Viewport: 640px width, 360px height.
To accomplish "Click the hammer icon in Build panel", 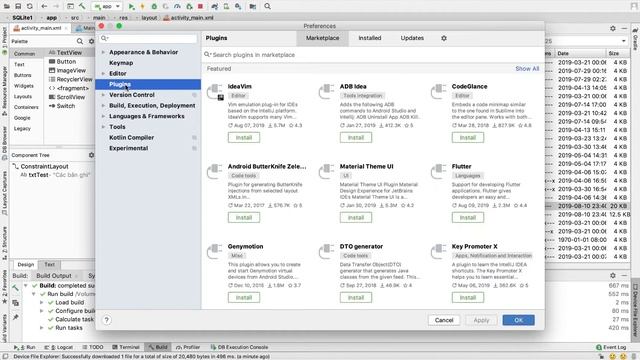I will (16, 288).
